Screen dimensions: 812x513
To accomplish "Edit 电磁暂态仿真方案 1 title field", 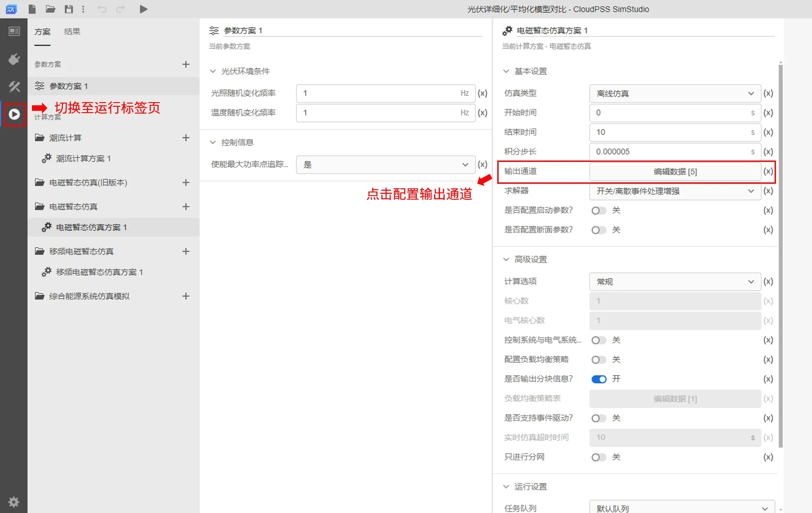I will (645, 31).
